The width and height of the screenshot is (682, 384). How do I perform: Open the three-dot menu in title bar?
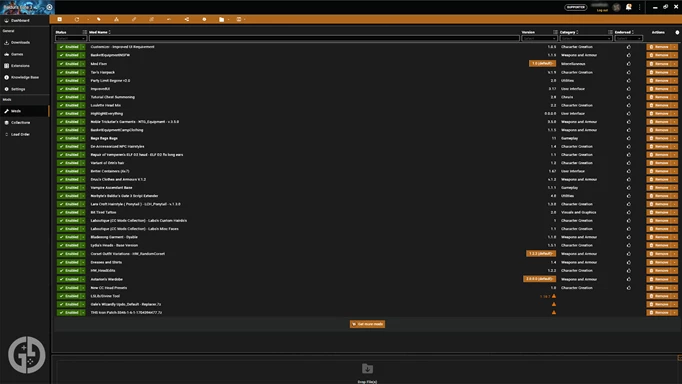639,7
